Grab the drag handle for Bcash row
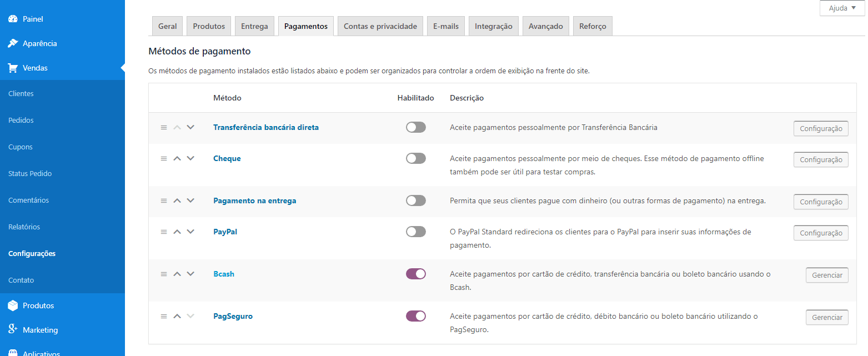The width and height of the screenshot is (868, 356). pyautogui.click(x=164, y=274)
